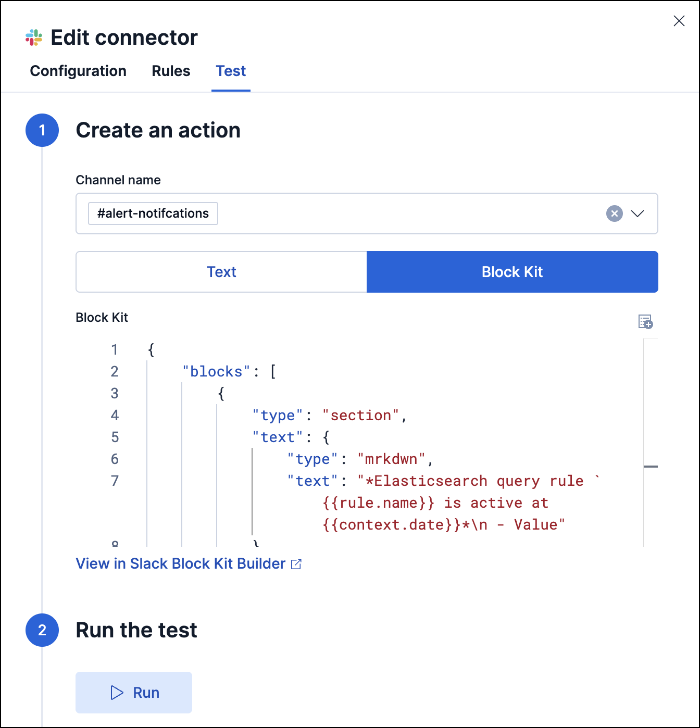Clear the channel selection with the x icon
The width and height of the screenshot is (700, 728).
coord(614,214)
